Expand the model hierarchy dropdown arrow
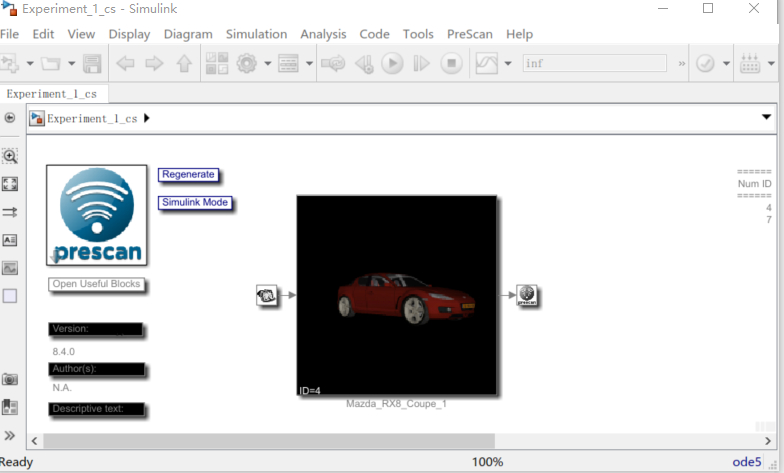Viewport: 784px width, 473px height. pos(766,117)
